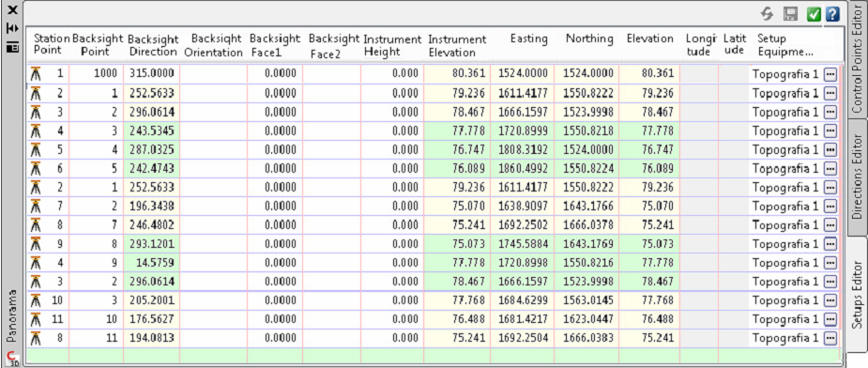The height and width of the screenshot is (368, 868).
Task: Click the Instrument Elevation column header
Action: [x=457, y=45]
